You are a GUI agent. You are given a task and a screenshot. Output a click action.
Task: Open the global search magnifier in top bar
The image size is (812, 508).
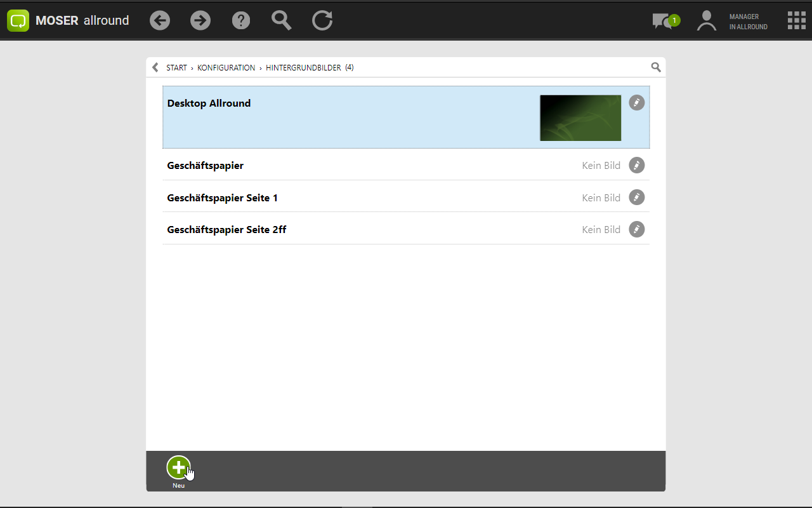point(282,20)
